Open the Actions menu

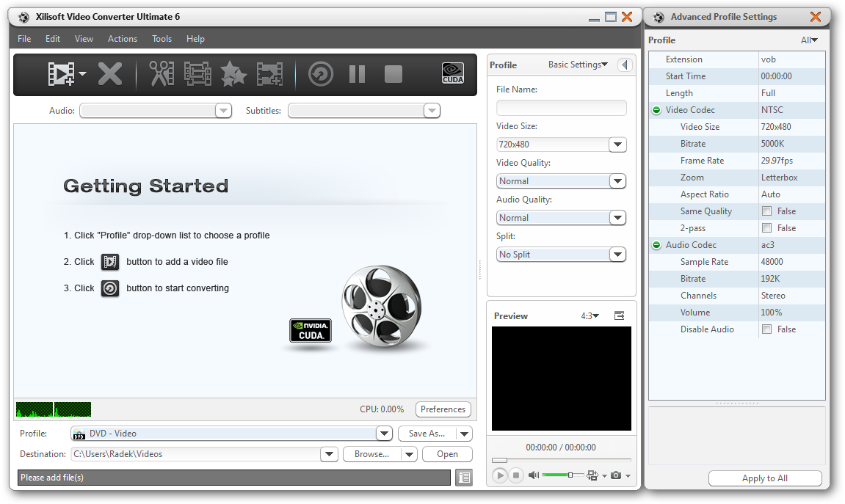tap(123, 39)
